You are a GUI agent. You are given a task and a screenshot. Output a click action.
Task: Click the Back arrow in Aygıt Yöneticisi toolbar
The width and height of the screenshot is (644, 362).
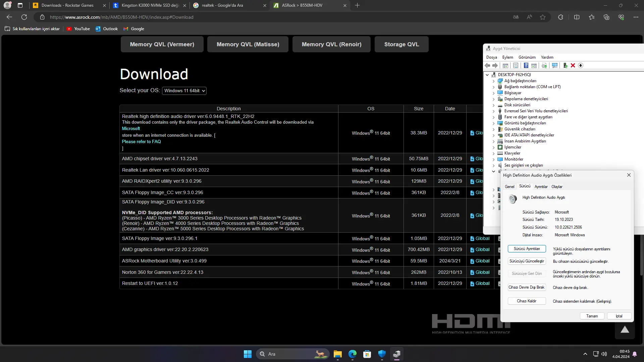[487, 66]
